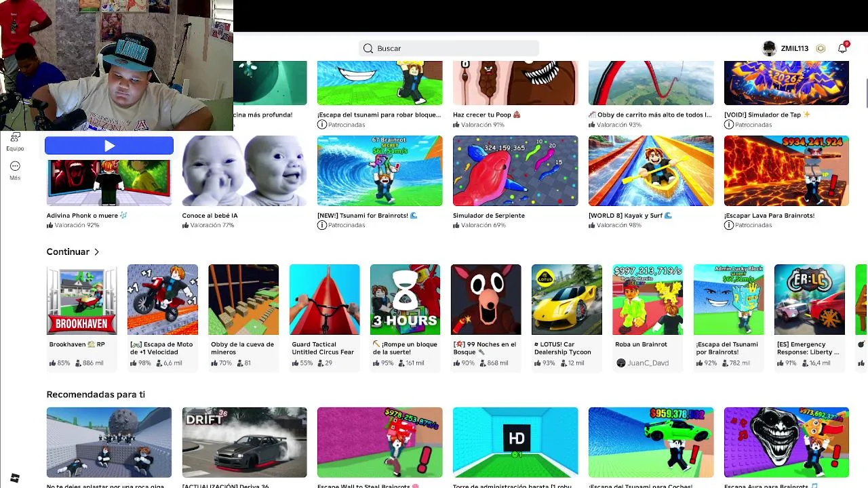
Task: Click info icon under Escapa del tsunami para robar
Action: [x=321, y=125]
